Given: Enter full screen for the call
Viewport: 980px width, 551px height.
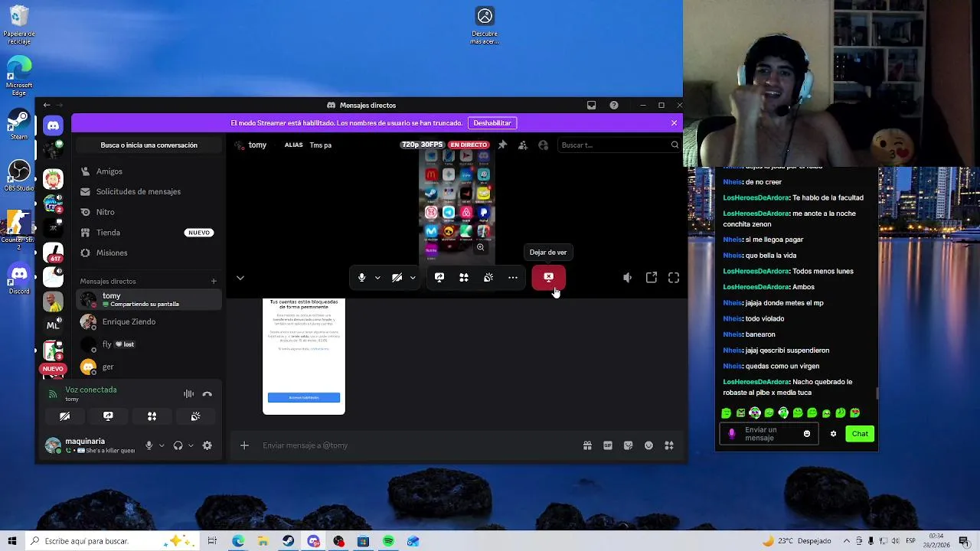Looking at the screenshot, I should coord(674,278).
